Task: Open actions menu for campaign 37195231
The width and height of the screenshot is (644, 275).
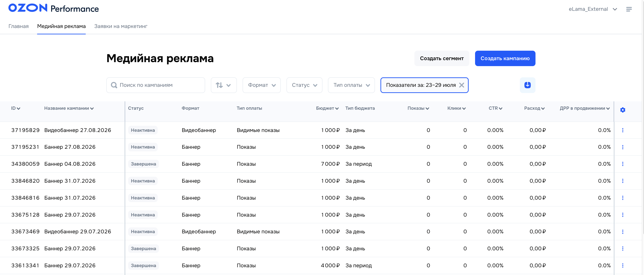Action: pyautogui.click(x=623, y=147)
